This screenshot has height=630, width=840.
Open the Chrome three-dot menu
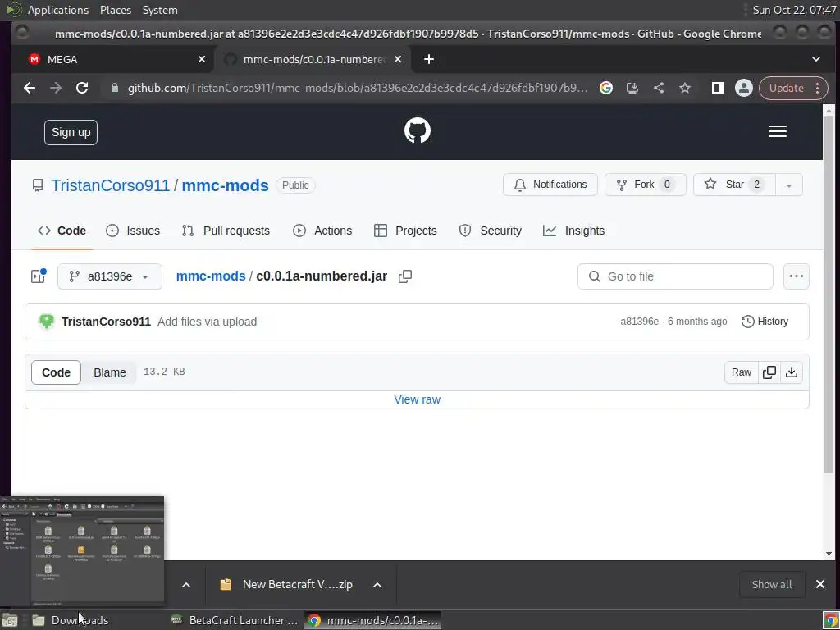(818, 88)
